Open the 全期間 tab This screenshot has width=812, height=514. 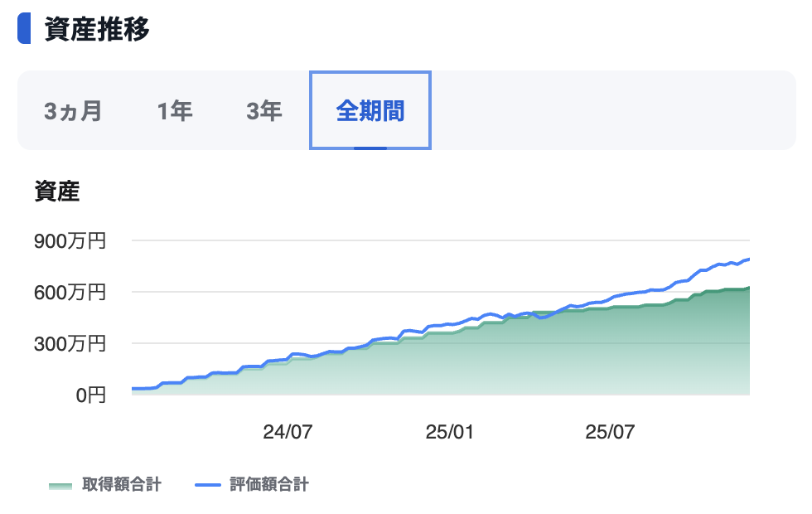pos(370,111)
